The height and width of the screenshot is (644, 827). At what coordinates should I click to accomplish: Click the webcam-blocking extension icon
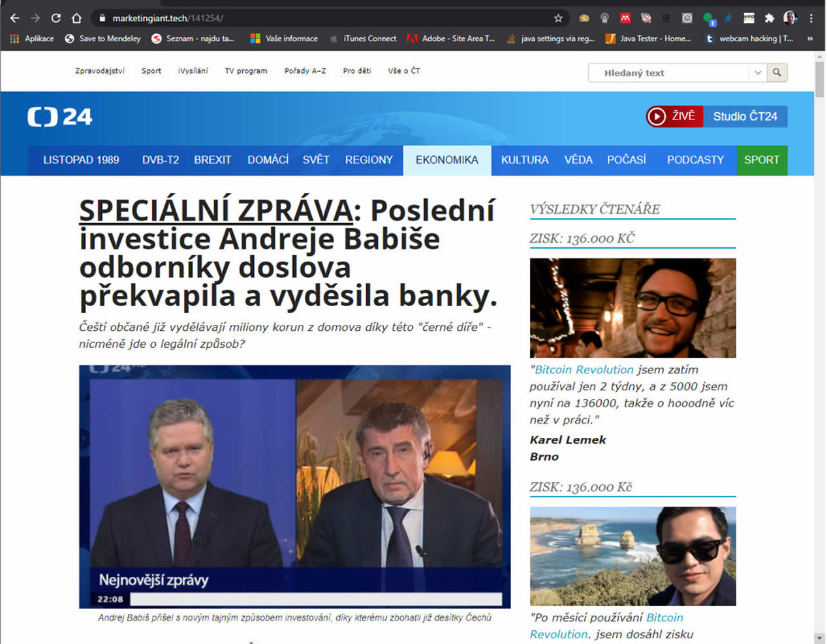coord(646,18)
